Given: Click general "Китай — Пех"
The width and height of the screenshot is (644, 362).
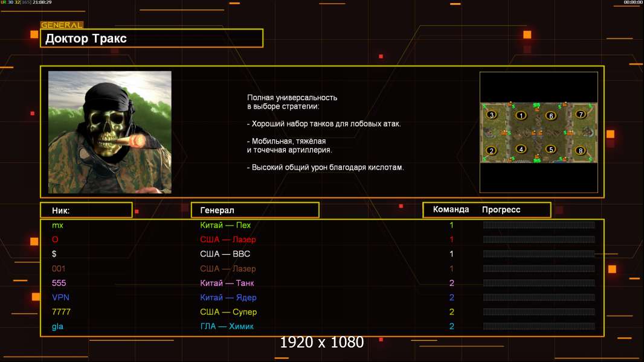Looking at the screenshot, I should coord(225,225).
